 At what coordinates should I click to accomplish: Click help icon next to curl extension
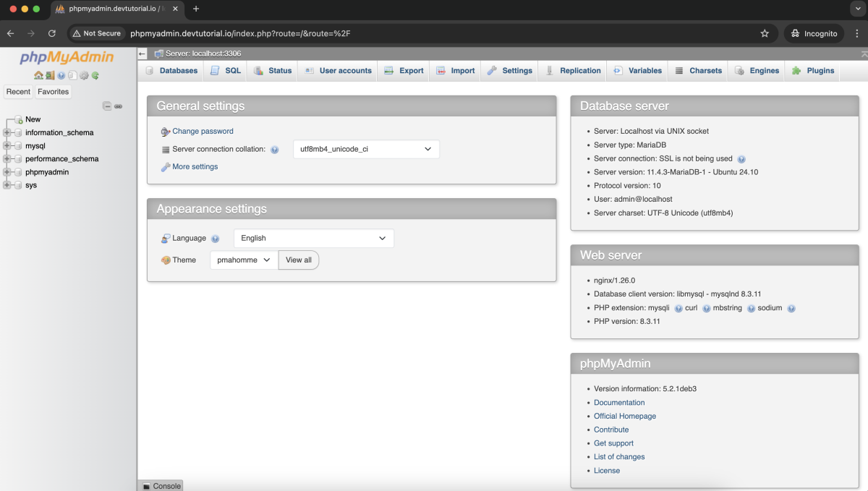[706, 308]
